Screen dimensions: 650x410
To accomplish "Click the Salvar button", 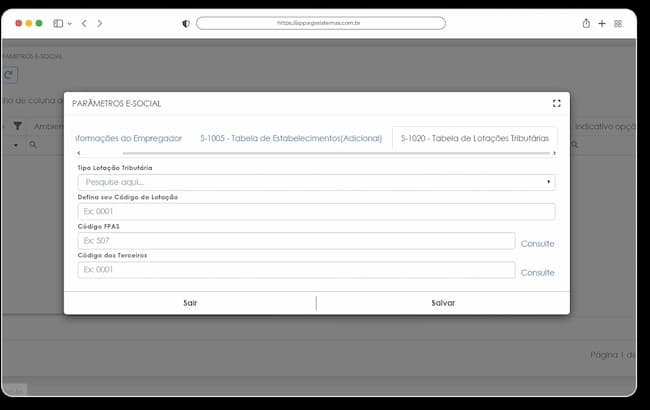I will [x=443, y=303].
